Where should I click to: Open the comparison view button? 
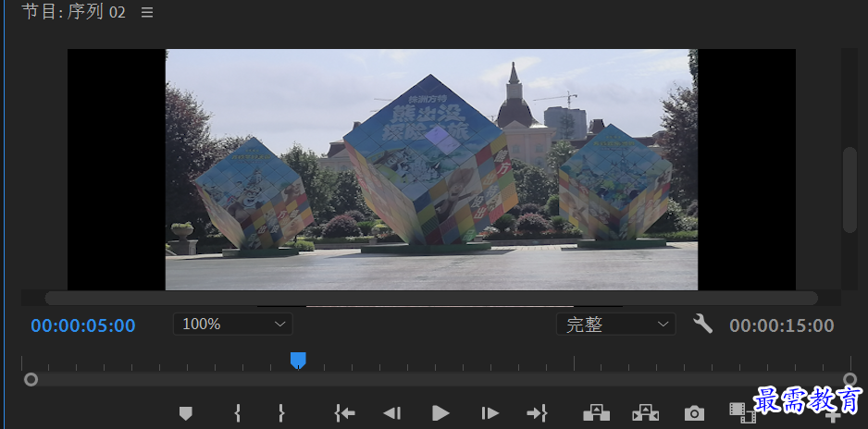(x=742, y=412)
